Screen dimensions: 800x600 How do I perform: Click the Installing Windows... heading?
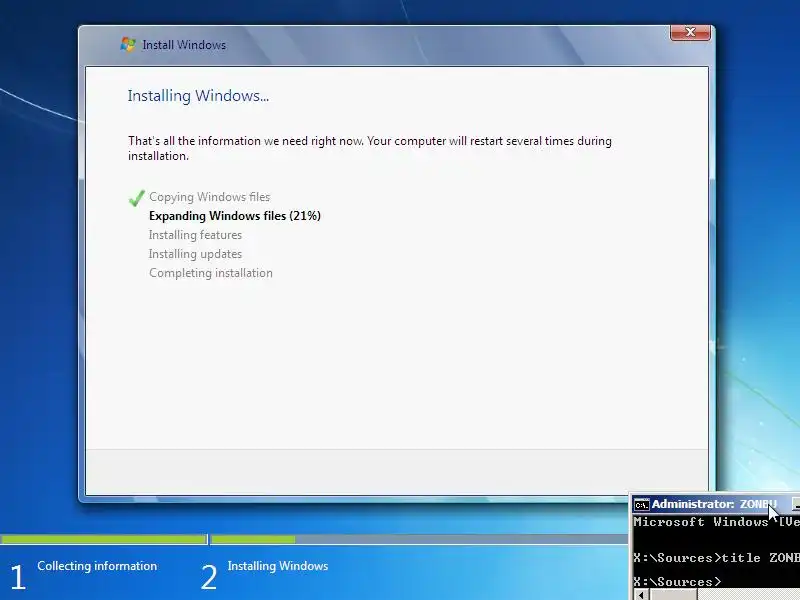click(198, 96)
